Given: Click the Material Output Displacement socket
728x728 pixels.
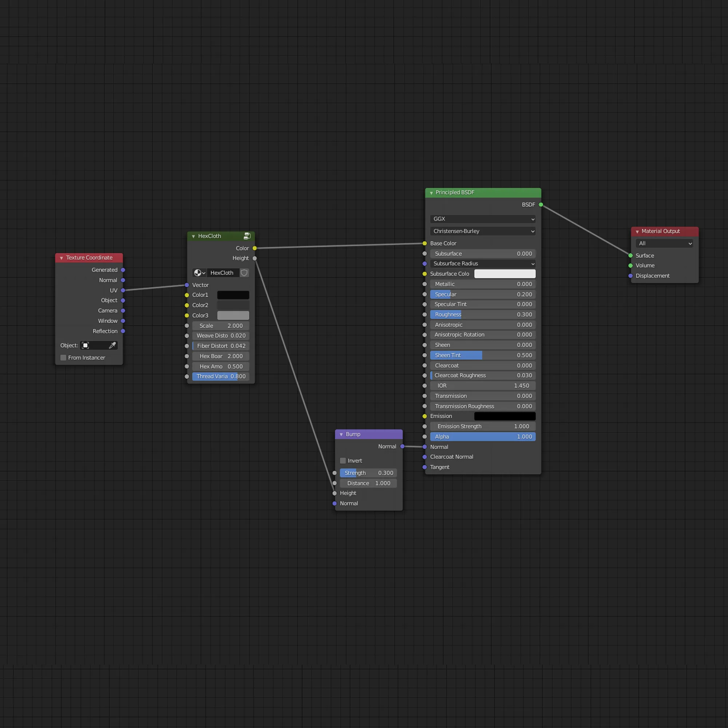Looking at the screenshot, I should point(630,276).
